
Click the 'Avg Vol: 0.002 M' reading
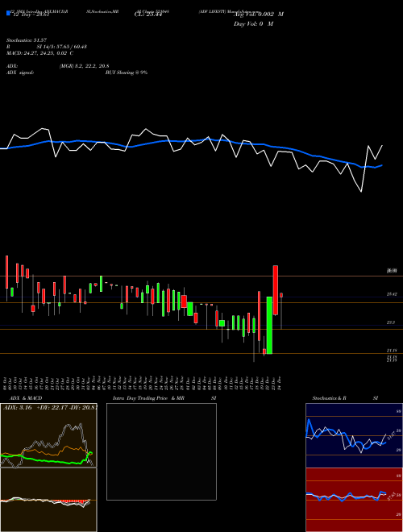[x=259, y=15]
